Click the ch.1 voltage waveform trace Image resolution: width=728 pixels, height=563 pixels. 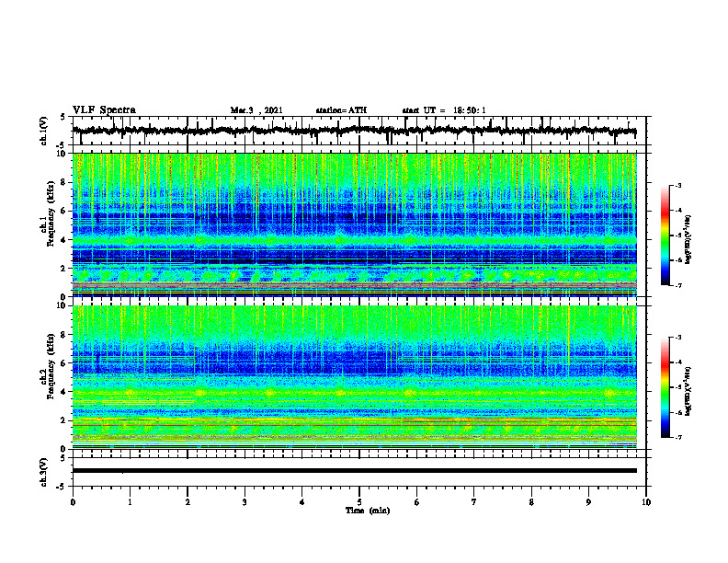point(354,131)
